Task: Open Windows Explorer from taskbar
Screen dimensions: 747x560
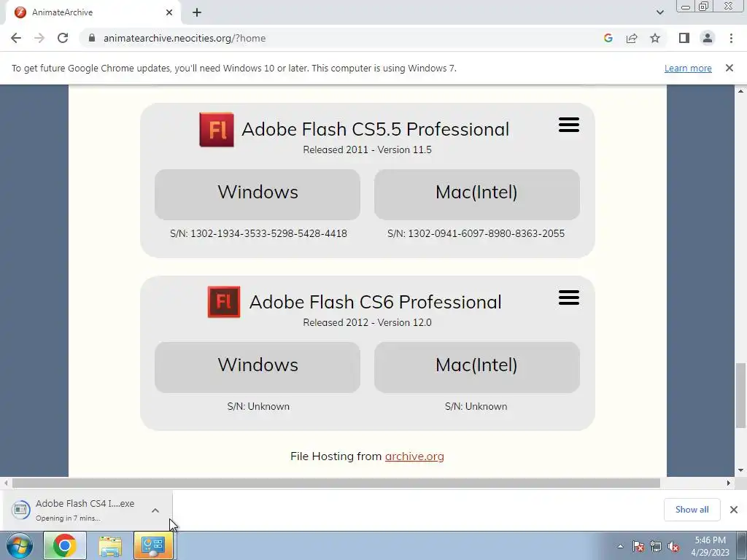Action: pyautogui.click(x=110, y=545)
